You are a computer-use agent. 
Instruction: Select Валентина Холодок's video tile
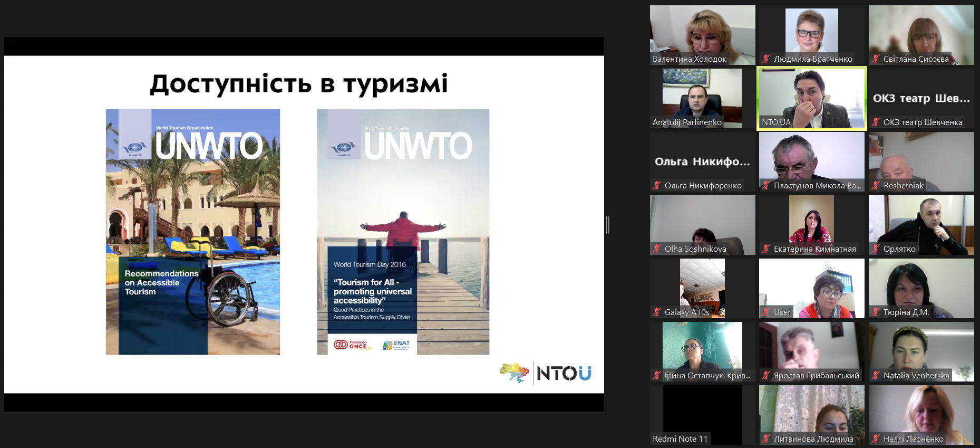[x=703, y=35]
